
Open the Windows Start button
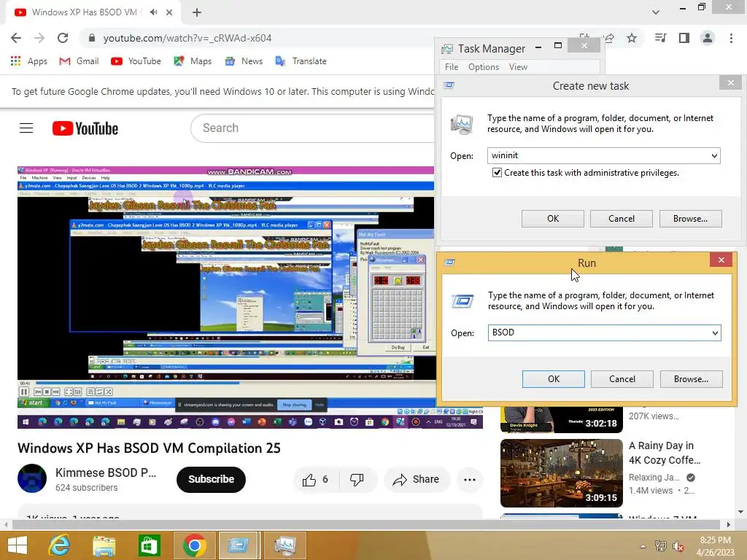click(x=18, y=545)
